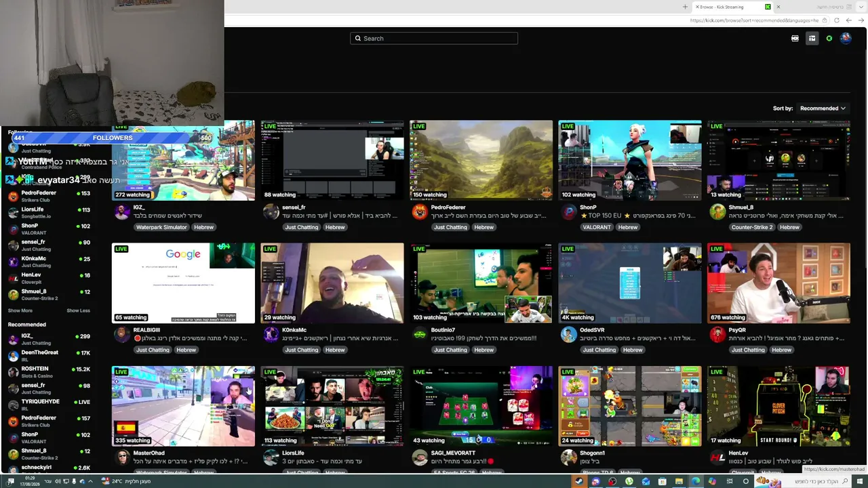The height and width of the screenshot is (488, 868).
Task: Click the site info icon beside the URL
Action: 825,20
